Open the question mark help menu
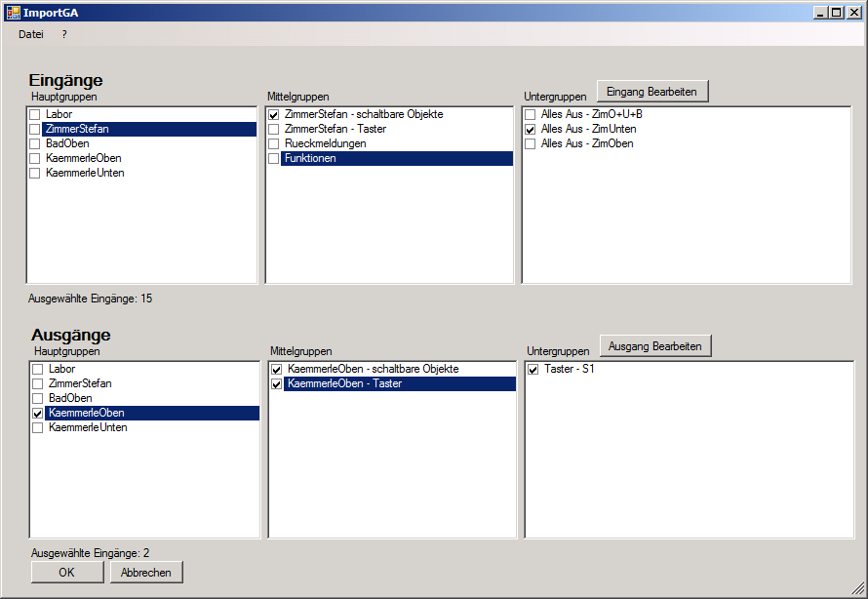868x599 pixels. click(64, 34)
